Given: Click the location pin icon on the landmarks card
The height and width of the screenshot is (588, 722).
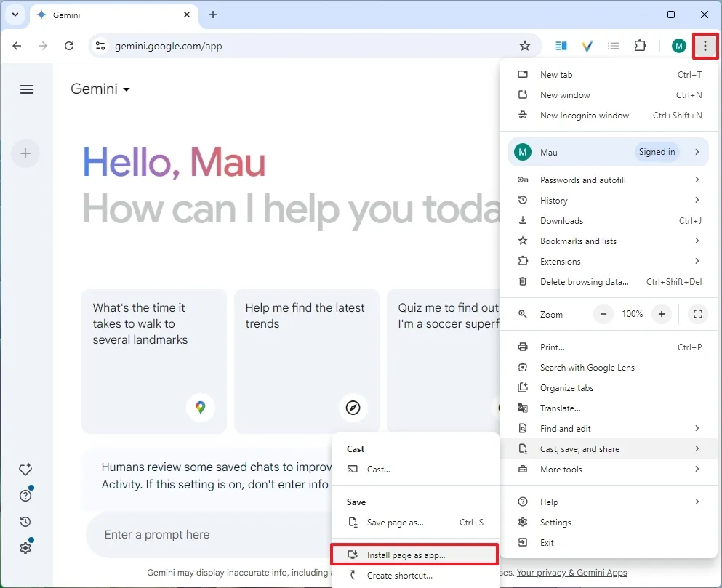Looking at the screenshot, I should (201, 408).
